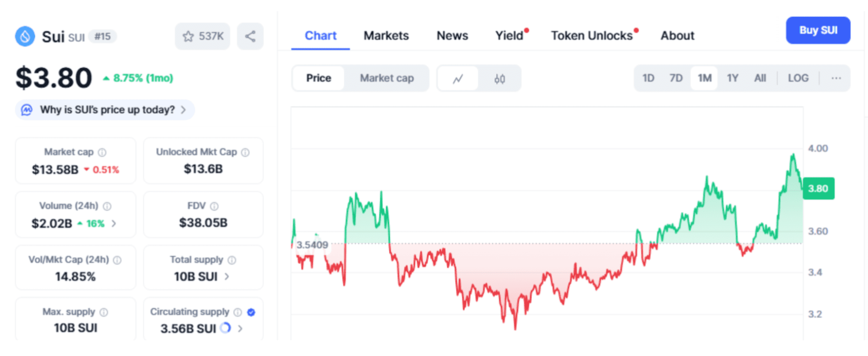868x356 pixels.
Task: Click the circulating supply verified badge
Action: coord(251,312)
